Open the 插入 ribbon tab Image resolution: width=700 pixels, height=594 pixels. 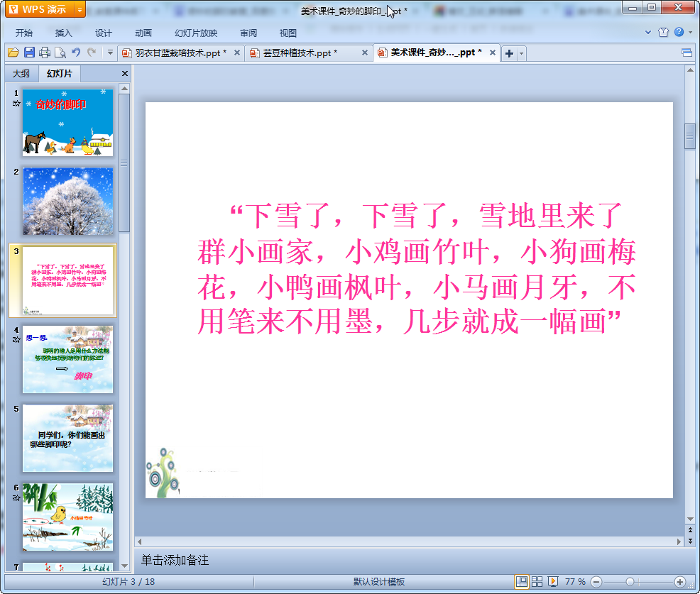click(63, 33)
